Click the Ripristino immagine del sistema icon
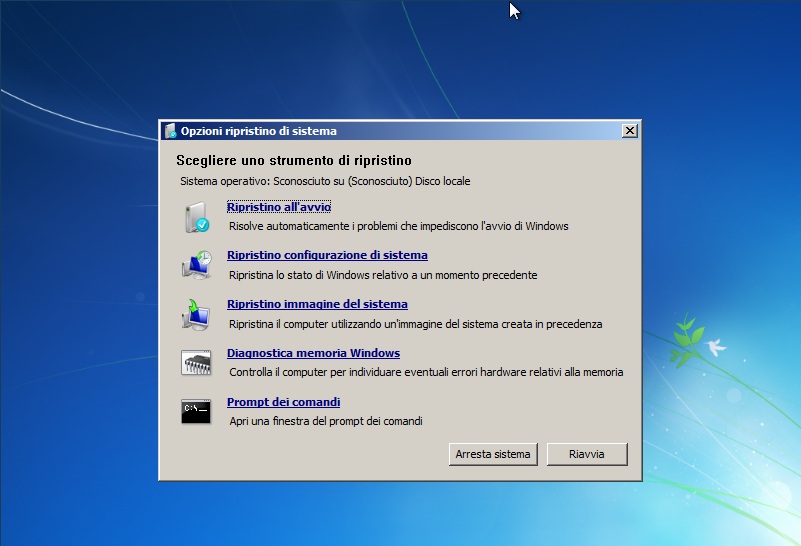 click(x=196, y=314)
